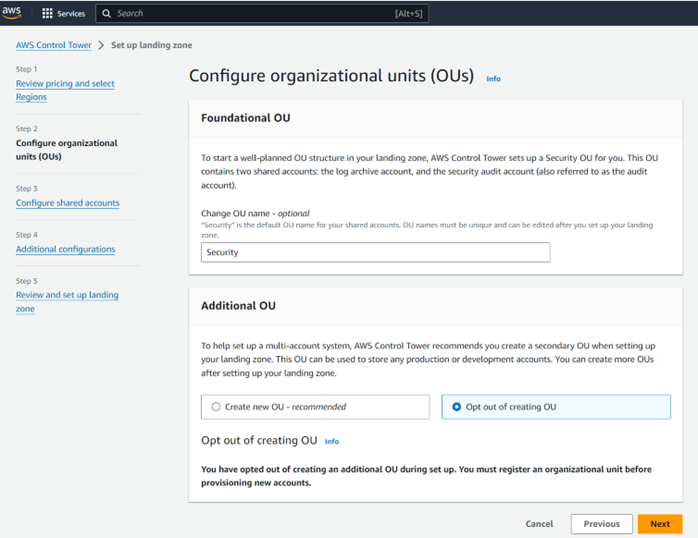
Task: Open Step 5 Review and set up landing zone
Action: 67,302
